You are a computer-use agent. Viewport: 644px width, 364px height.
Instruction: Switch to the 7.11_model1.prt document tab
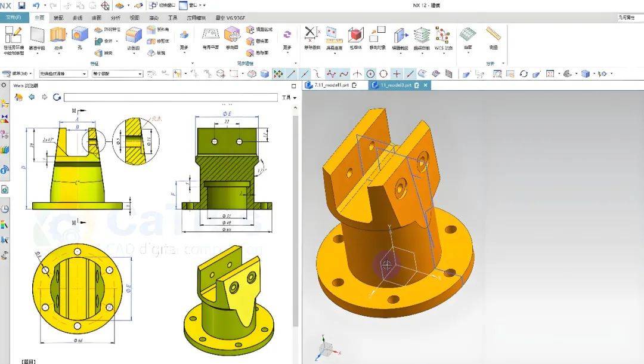click(x=330, y=85)
